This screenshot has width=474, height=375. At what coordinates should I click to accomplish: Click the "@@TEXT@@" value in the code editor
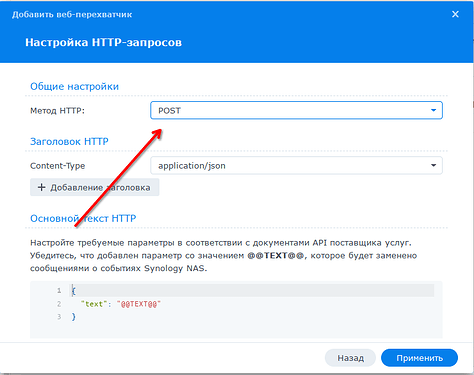(139, 304)
